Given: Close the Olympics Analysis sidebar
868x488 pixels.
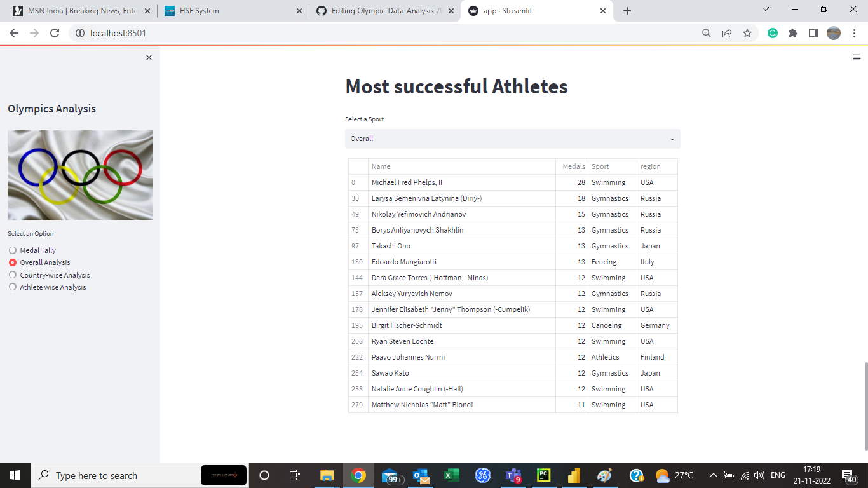Looking at the screenshot, I should [x=149, y=57].
